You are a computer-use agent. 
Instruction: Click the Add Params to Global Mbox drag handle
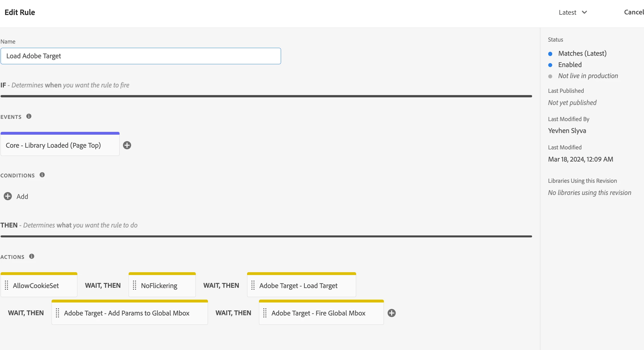[x=58, y=313]
